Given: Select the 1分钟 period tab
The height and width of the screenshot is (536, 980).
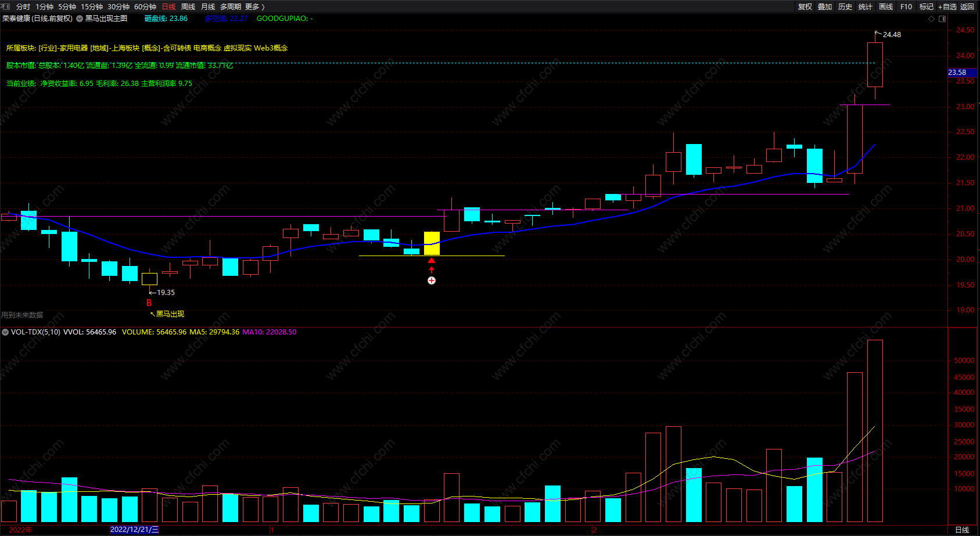Looking at the screenshot, I should (44, 7).
